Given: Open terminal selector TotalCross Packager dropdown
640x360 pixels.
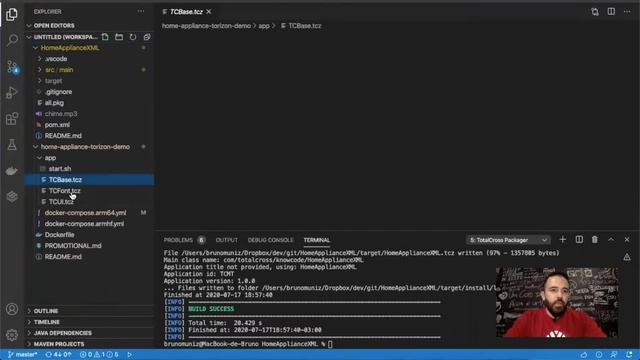Looking at the screenshot, I should 508,240.
